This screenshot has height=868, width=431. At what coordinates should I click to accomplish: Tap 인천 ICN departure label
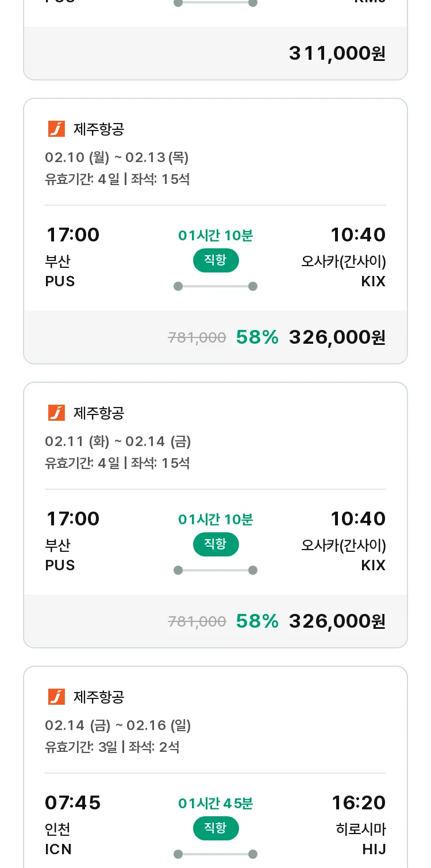58,839
